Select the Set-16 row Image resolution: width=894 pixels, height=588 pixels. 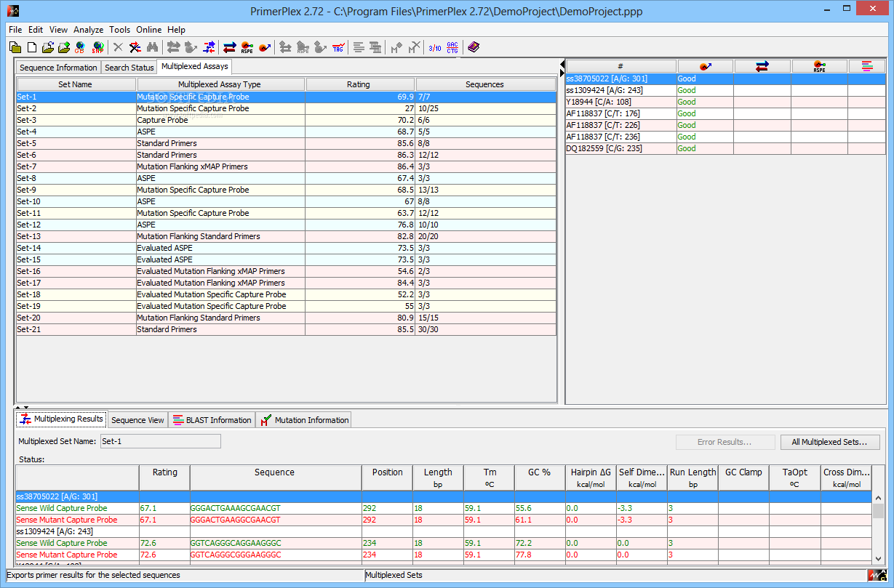pos(287,271)
